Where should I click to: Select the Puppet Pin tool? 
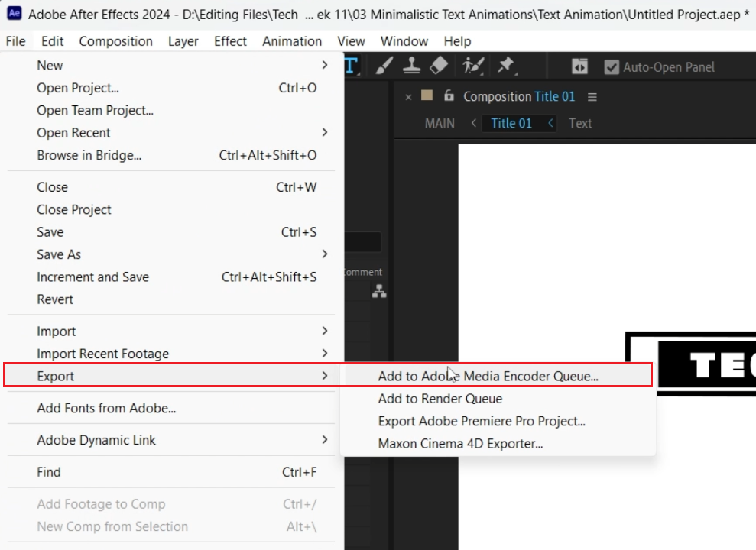(505, 66)
